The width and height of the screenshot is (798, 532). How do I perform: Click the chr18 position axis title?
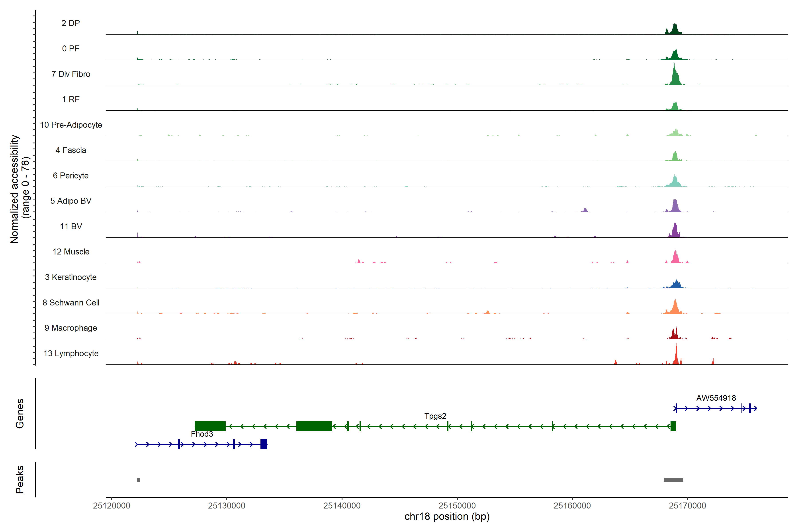coord(447,516)
